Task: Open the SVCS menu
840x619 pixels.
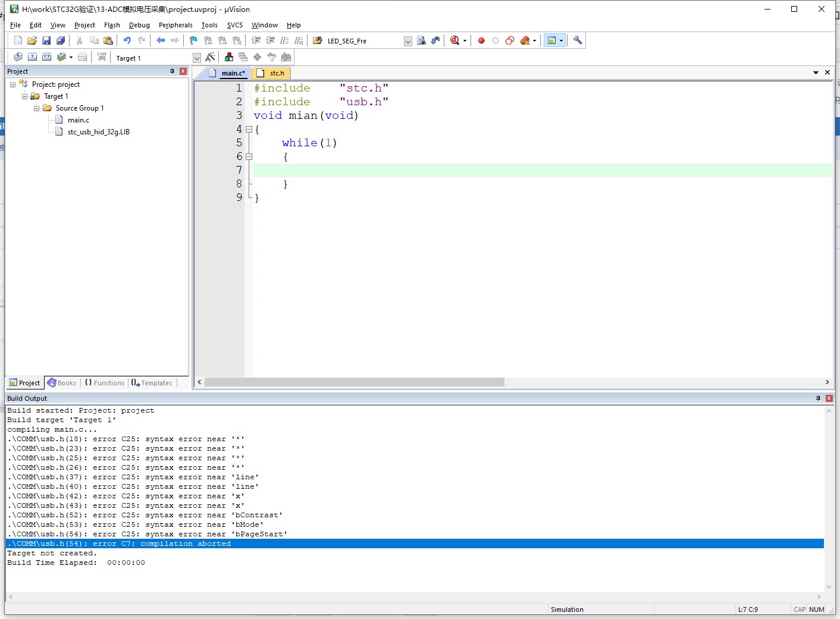Action: click(x=235, y=25)
